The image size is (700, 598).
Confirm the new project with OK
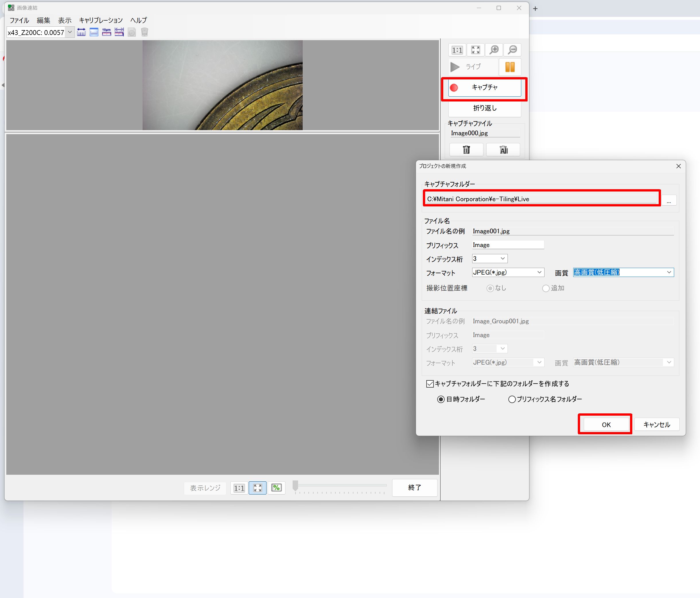(606, 425)
